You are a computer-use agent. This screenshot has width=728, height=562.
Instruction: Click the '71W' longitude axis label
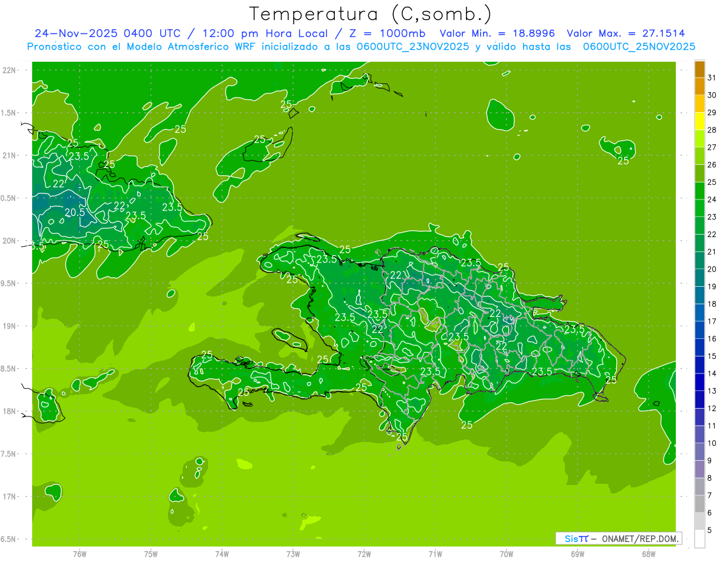tap(435, 554)
